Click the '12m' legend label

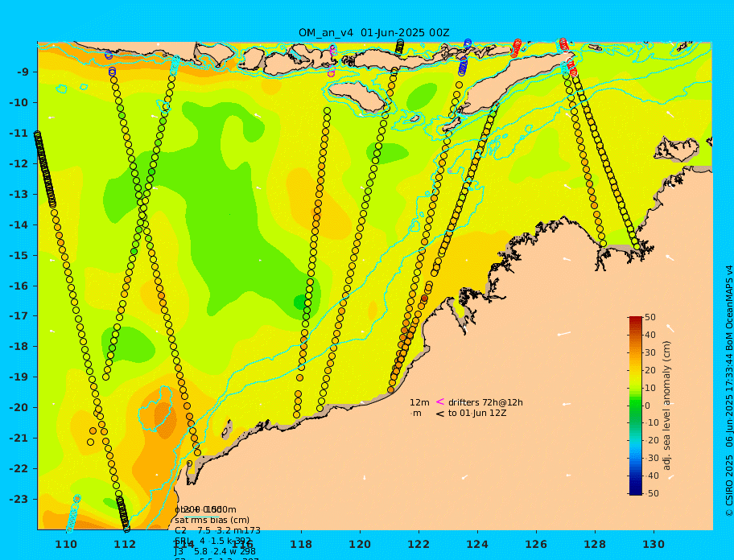point(419,402)
